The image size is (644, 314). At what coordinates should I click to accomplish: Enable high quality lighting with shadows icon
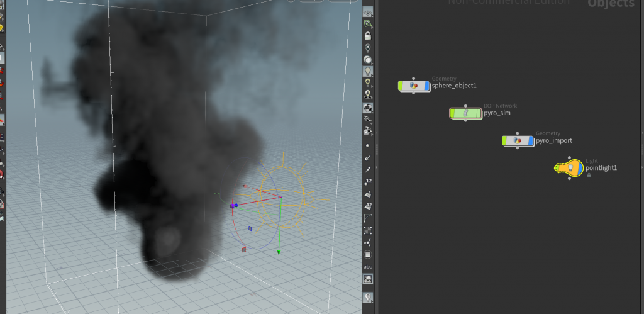point(367,94)
